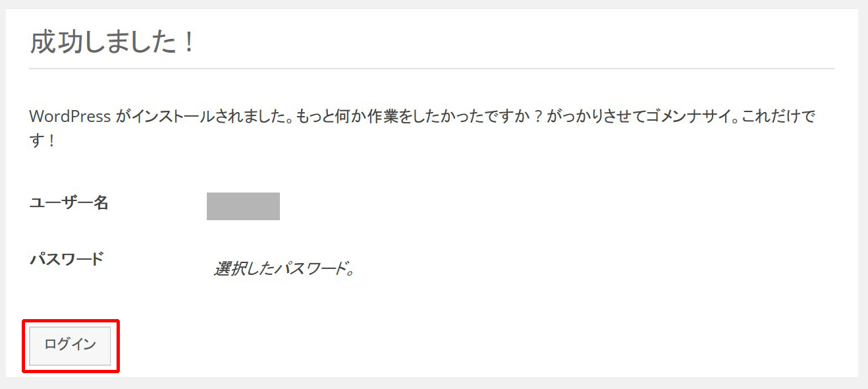Image resolution: width=868 pixels, height=389 pixels.
Task: Click the ログイン button
Action: tap(70, 345)
